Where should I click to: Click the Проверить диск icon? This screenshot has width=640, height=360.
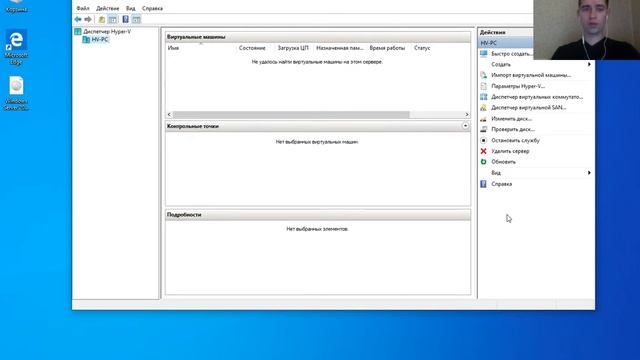[484, 129]
